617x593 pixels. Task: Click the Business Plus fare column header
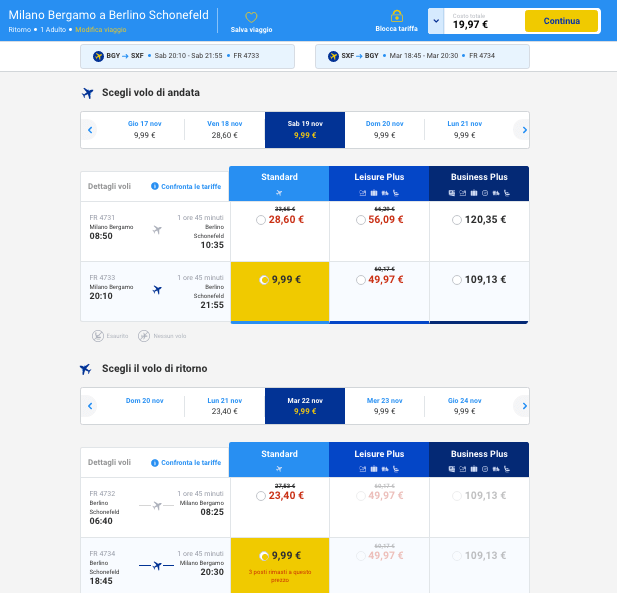(479, 183)
